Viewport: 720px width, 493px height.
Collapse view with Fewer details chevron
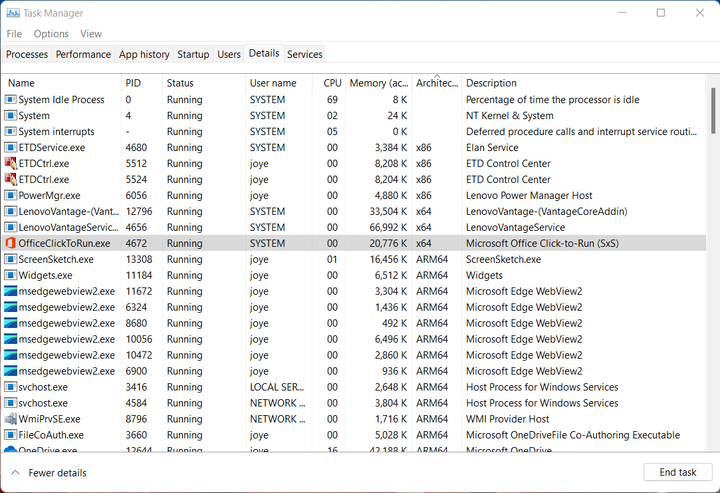click(15, 472)
